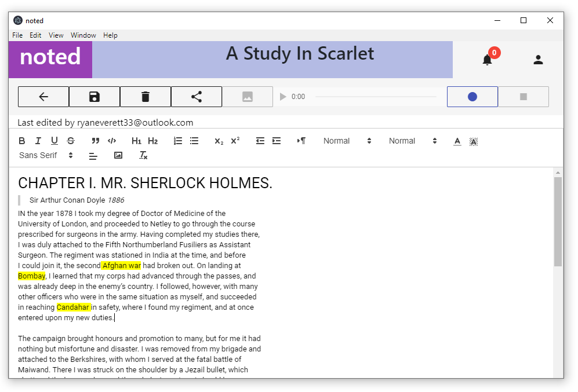Open the Help menu

point(110,35)
